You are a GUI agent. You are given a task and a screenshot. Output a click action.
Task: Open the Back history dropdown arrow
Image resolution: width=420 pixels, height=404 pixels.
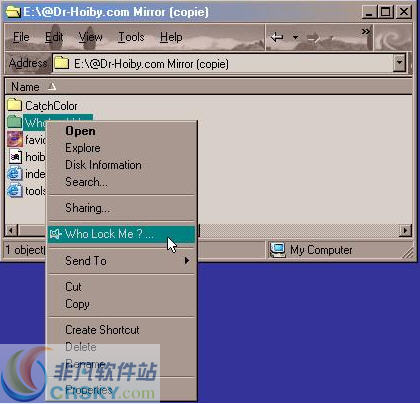295,37
